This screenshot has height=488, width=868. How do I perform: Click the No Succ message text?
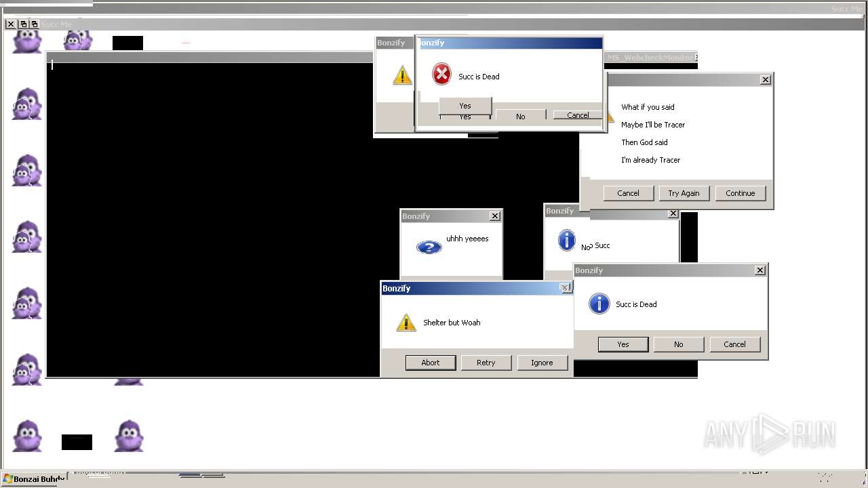(595, 246)
